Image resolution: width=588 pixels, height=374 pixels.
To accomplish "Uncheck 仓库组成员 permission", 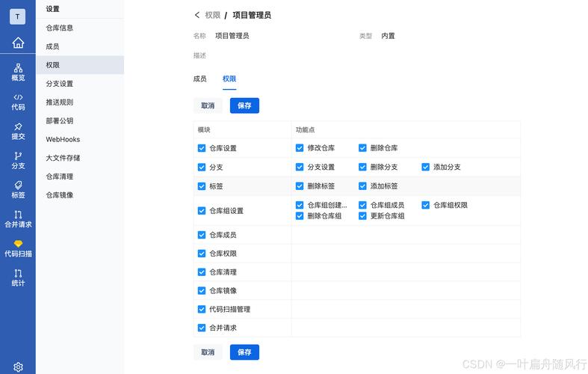I will [x=362, y=205].
